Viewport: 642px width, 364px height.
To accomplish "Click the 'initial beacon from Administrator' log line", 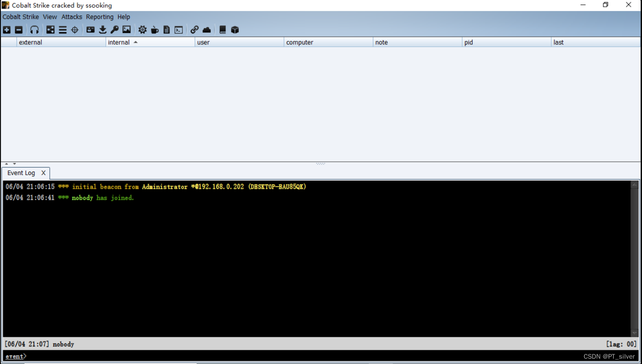I will [x=156, y=187].
